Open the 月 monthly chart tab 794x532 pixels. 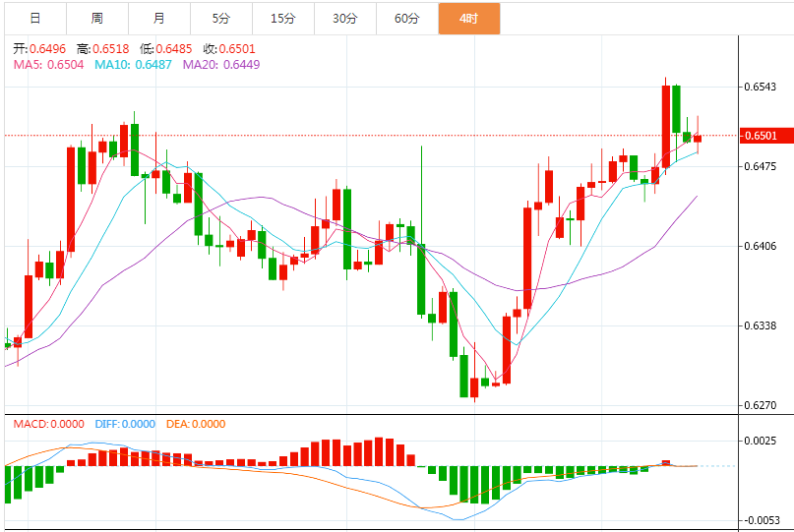click(x=159, y=19)
